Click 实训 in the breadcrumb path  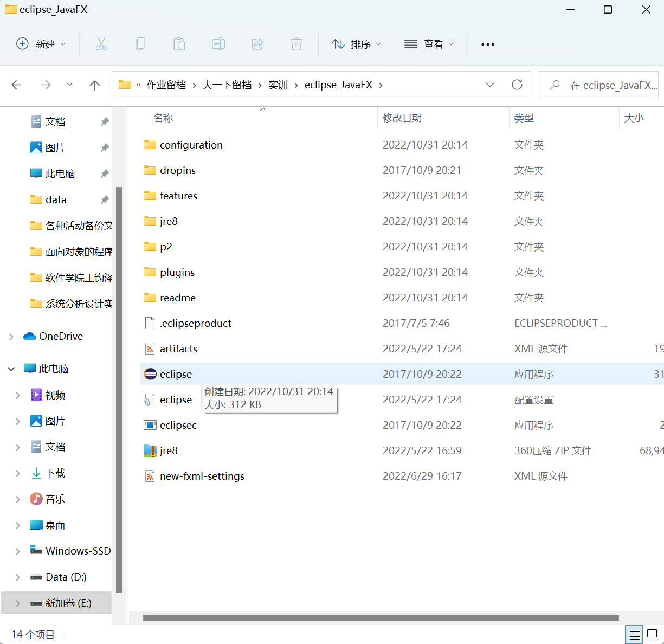278,85
